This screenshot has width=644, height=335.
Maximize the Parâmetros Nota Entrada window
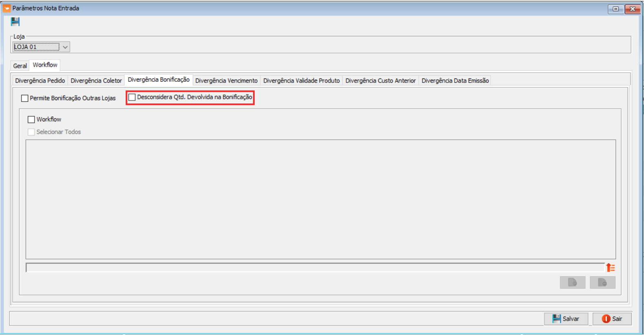point(615,9)
